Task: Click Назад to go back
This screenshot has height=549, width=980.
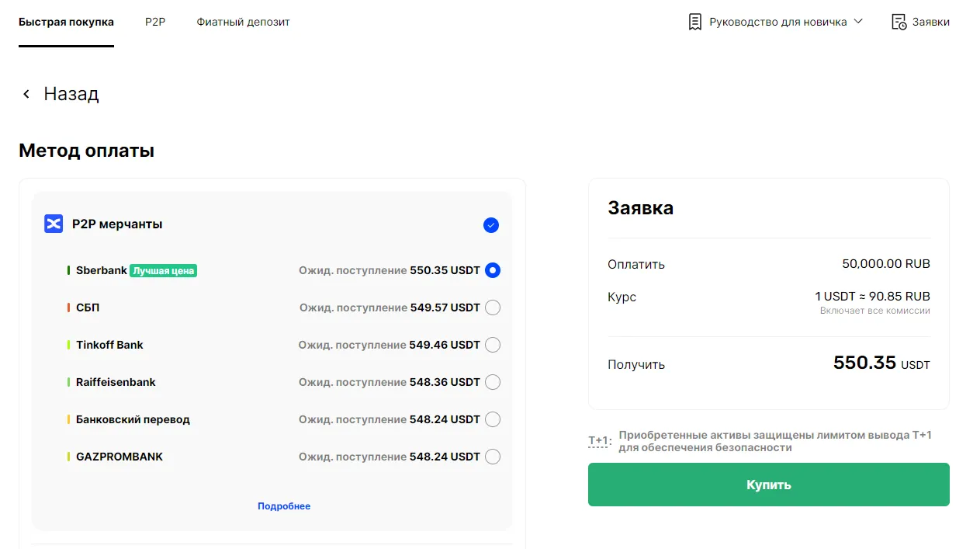Action: click(x=71, y=93)
